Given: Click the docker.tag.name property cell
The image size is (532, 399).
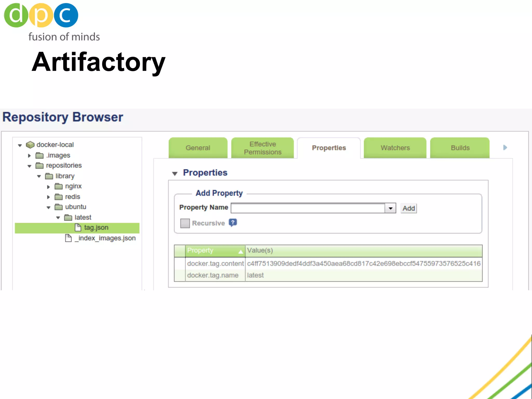Looking at the screenshot, I should coord(215,275).
